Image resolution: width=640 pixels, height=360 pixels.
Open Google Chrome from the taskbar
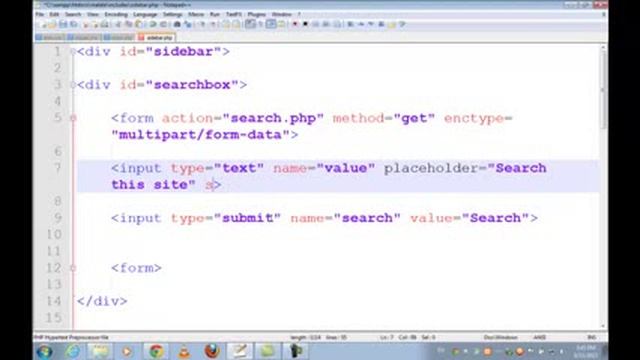[x=156, y=351]
